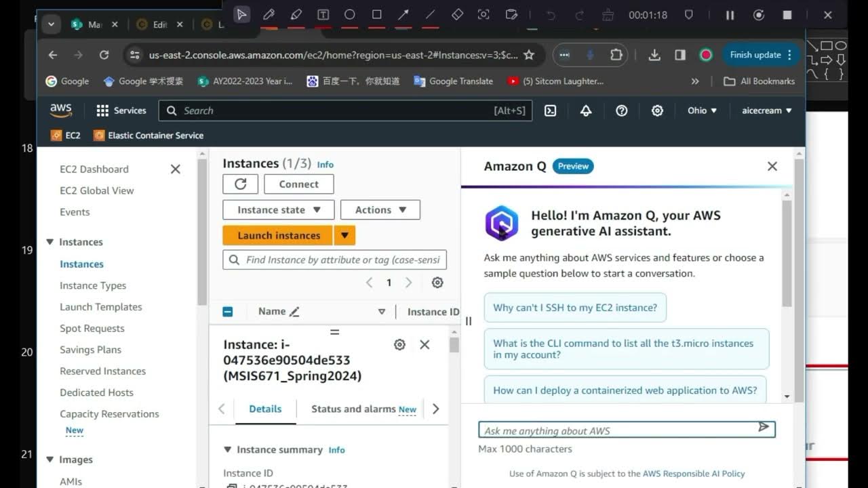Open AWS Responsible AI Policy link
Image resolution: width=868 pixels, height=488 pixels.
click(694, 474)
